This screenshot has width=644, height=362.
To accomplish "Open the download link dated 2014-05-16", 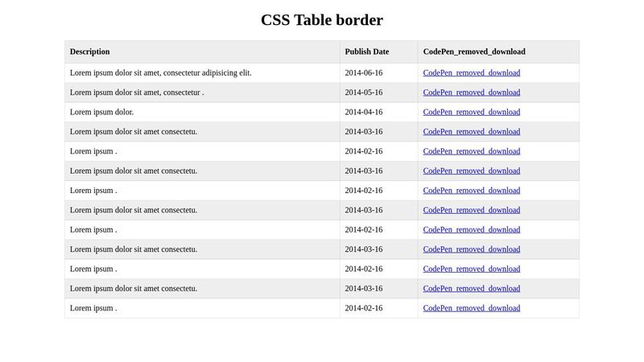I will 471,93.
